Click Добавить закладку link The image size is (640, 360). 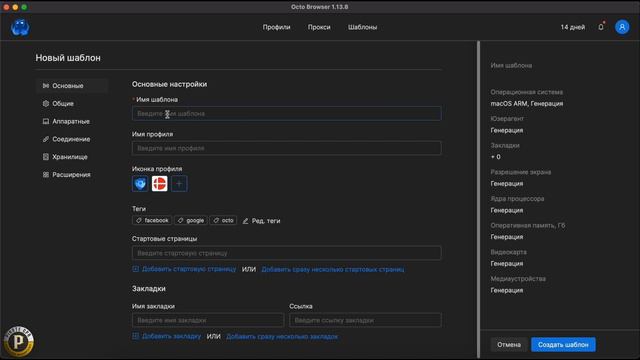[171, 336]
